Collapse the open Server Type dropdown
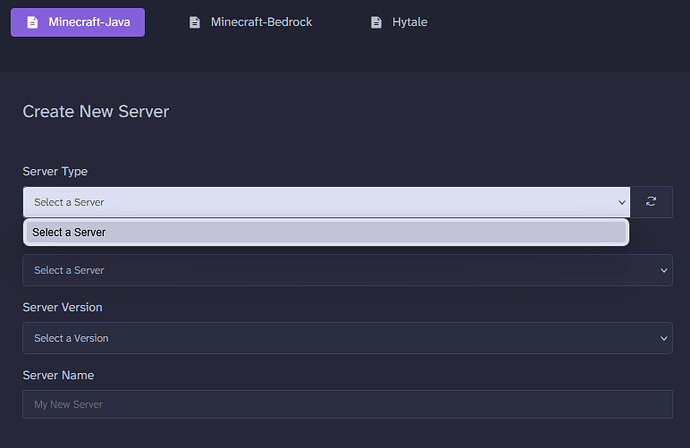This screenshot has width=690, height=448. 327,202
